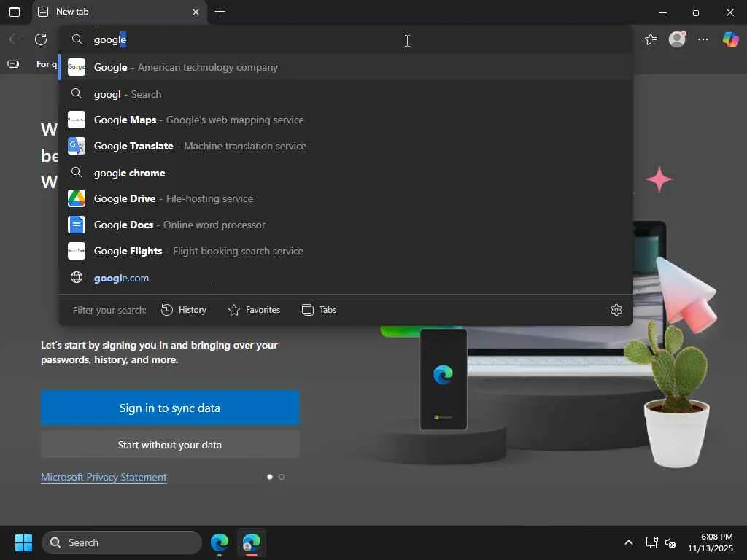747x560 pixels.
Task: Filter search by History
Action: (184, 310)
